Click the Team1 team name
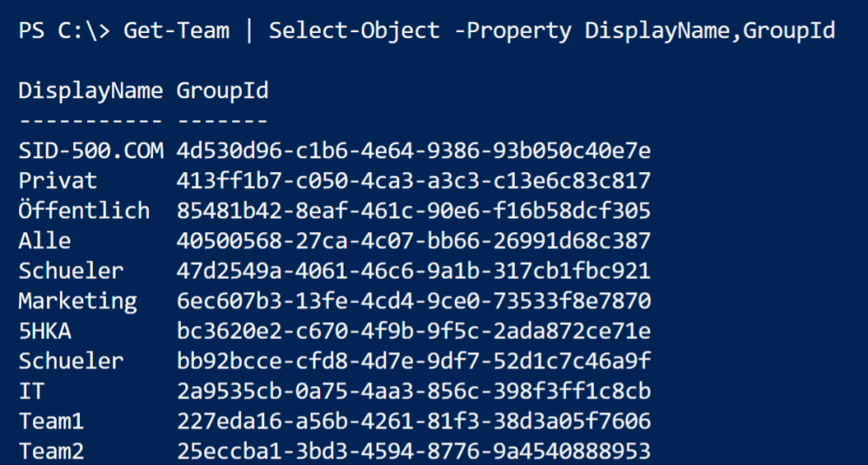Screen dimensions: 868x465 (x=51, y=422)
